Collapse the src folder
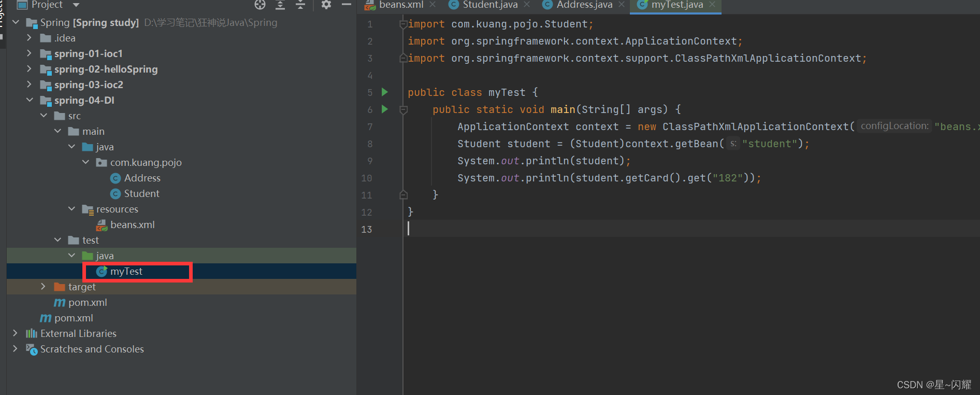Viewport: 980px width, 395px height. tap(44, 116)
